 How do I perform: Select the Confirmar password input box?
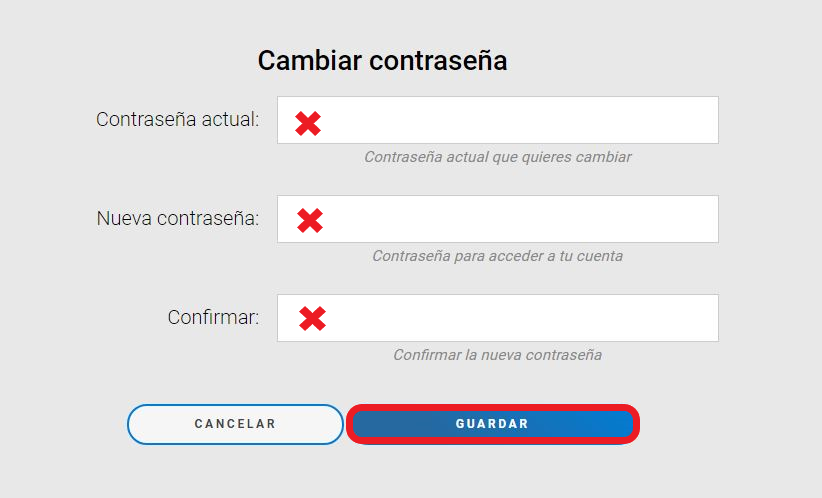coord(520,318)
